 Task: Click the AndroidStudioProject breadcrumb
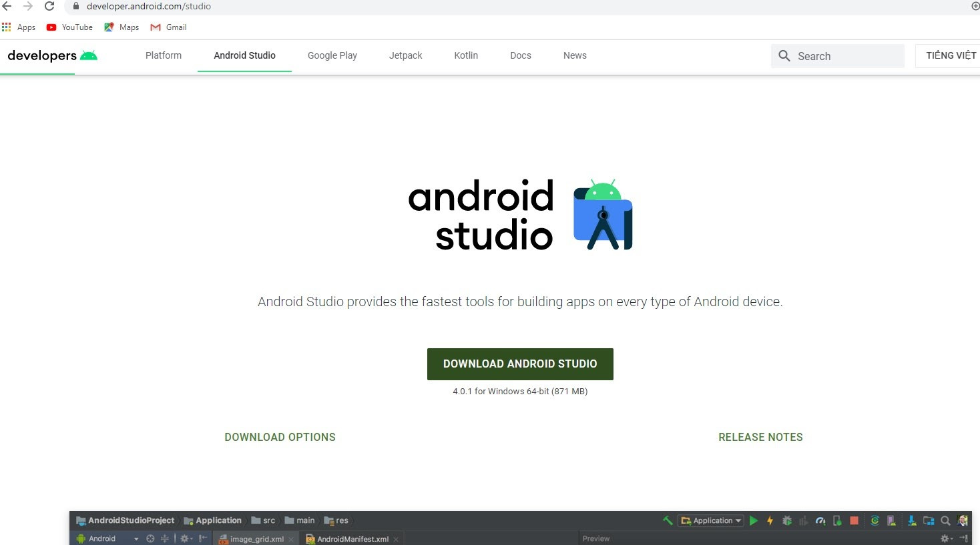coord(126,520)
